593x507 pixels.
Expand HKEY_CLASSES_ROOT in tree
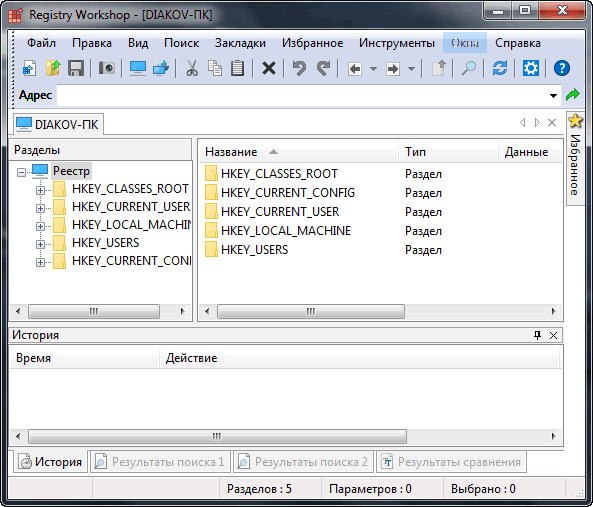point(40,190)
